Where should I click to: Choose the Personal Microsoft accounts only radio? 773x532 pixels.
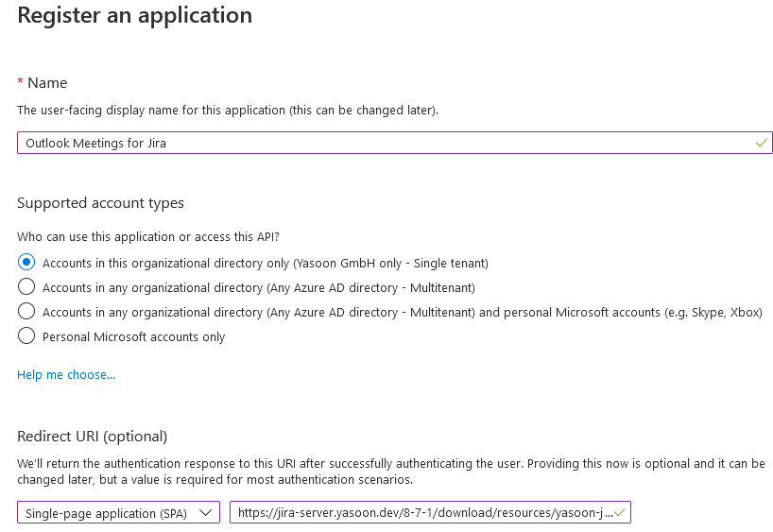point(26,336)
